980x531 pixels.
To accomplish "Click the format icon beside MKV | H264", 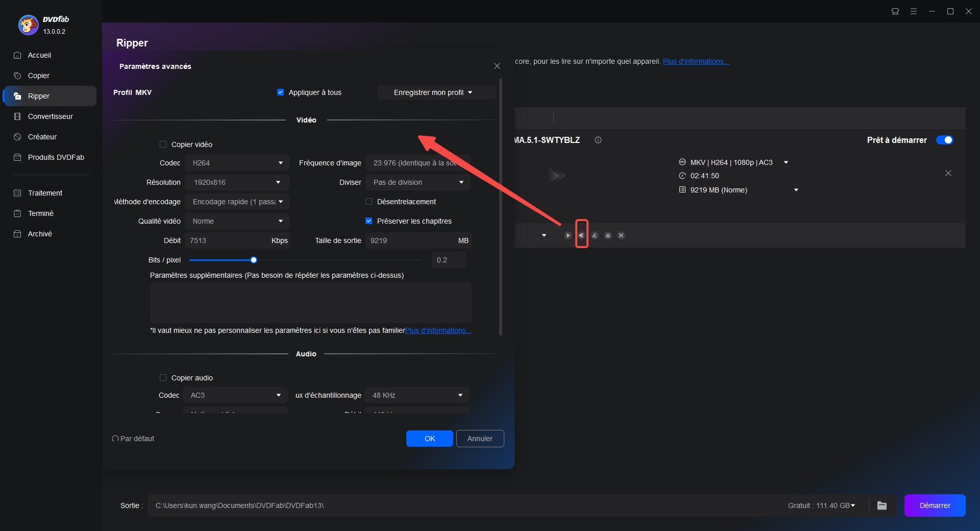I will coord(682,162).
